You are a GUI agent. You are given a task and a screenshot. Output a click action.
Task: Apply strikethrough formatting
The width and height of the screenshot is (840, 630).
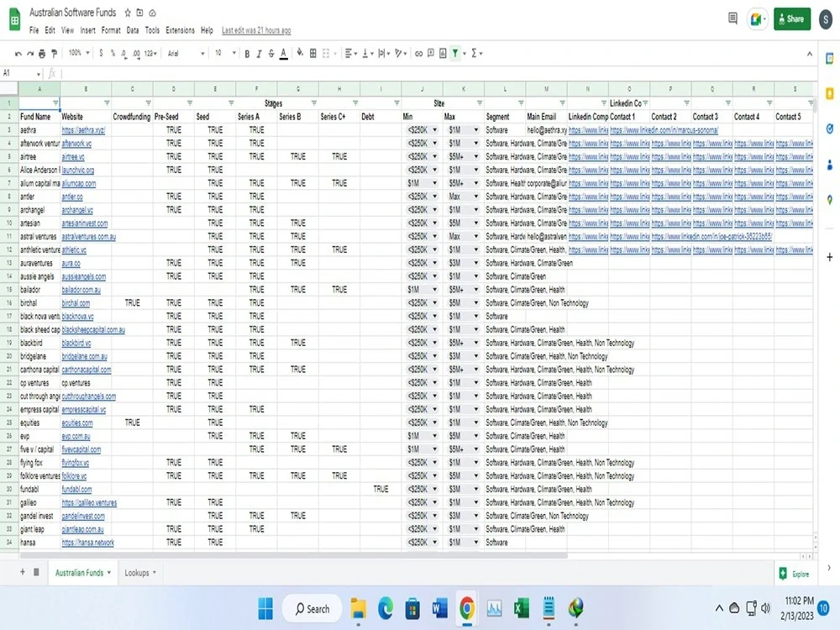[x=271, y=54]
